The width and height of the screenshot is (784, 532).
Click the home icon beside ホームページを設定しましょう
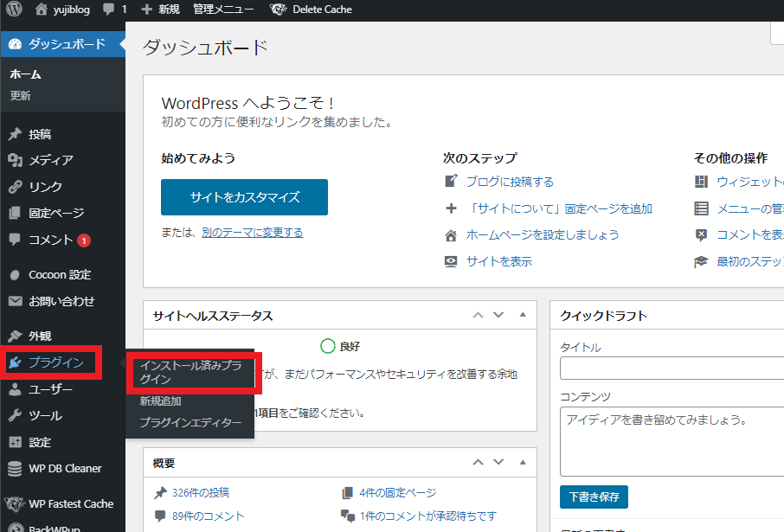pos(451,235)
